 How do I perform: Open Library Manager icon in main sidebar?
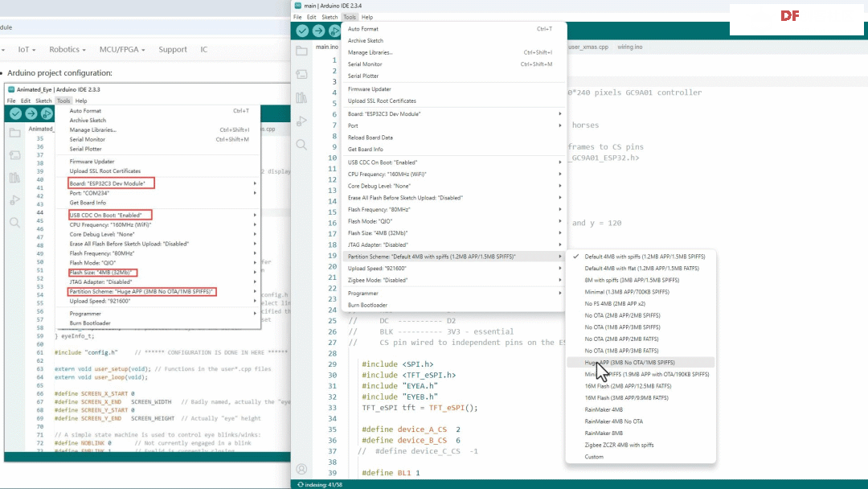click(x=301, y=98)
